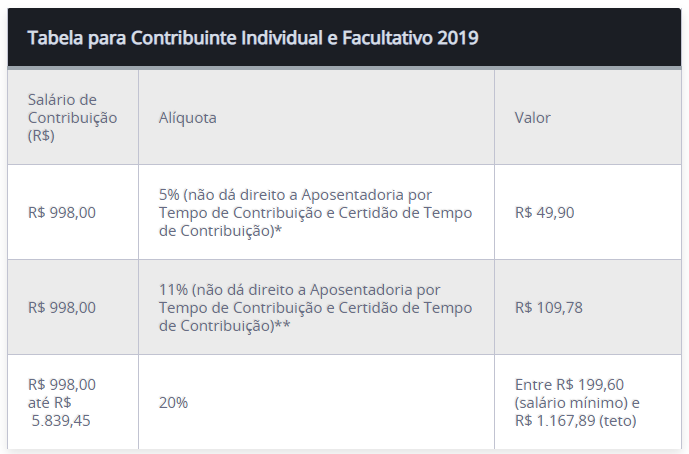Select the 'Salário de Contribuição (R$)' header

point(72,118)
